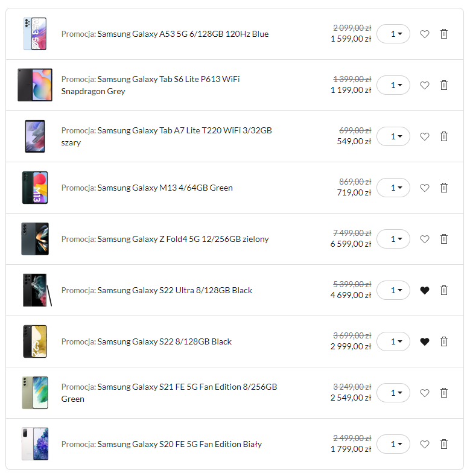
Task: Remove Galaxy S20 FE 5G Biały item
Action: [444, 444]
